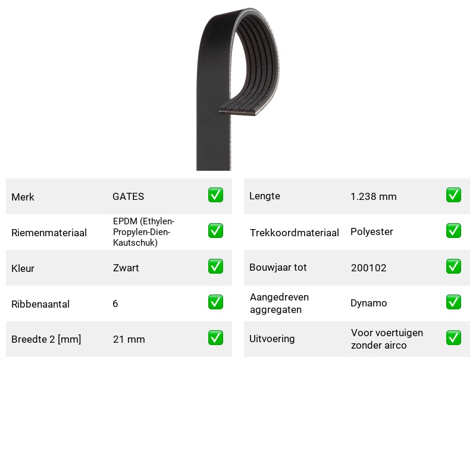Click the Bouwjaar tot label
The width and height of the screenshot is (476, 476).
coord(278,267)
